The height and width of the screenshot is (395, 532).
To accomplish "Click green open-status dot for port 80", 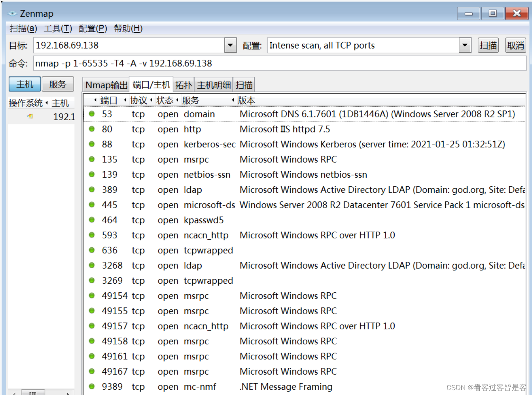I will click(x=92, y=129).
